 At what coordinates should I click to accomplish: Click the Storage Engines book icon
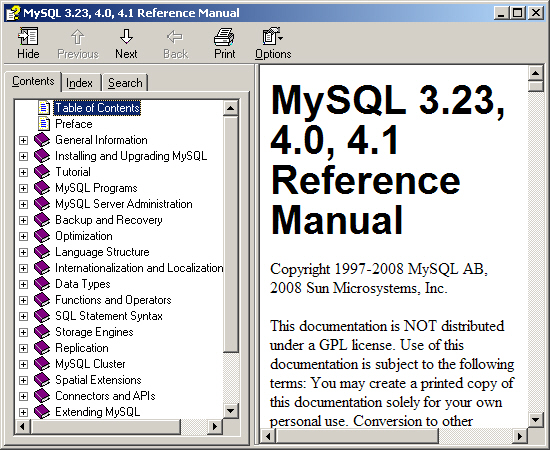click(42, 332)
